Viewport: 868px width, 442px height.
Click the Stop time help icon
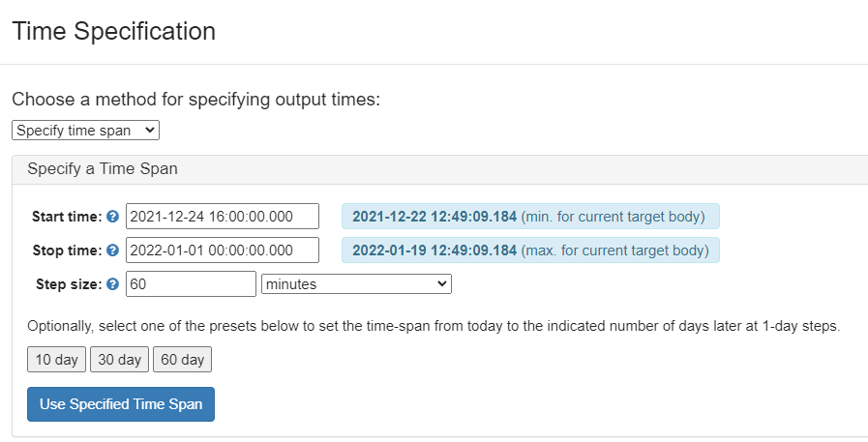[112, 250]
